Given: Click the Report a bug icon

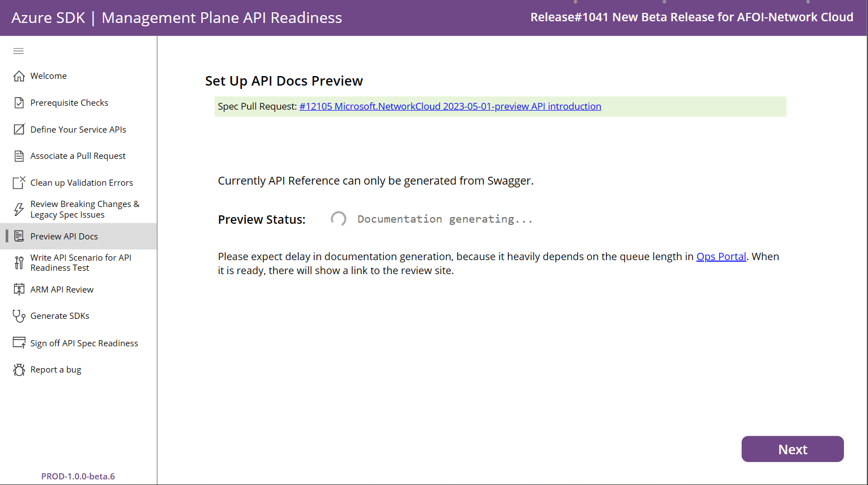Looking at the screenshot, I should [x=18, y=369].
